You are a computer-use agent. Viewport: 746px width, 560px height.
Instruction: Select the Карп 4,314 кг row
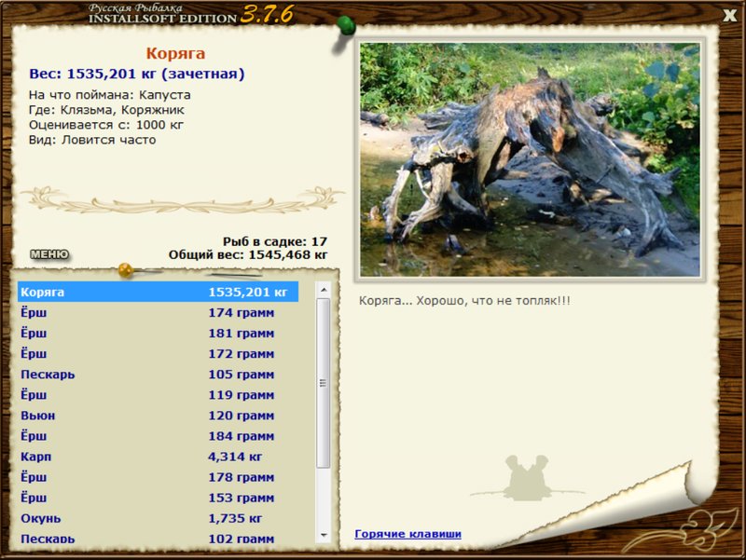pos(158,457)
